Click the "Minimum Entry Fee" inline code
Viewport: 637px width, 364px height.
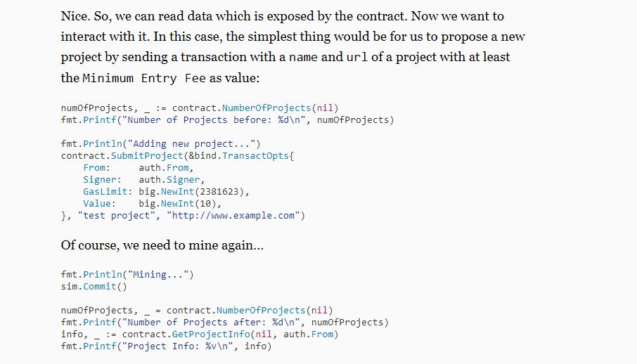[x=144, y=78]
